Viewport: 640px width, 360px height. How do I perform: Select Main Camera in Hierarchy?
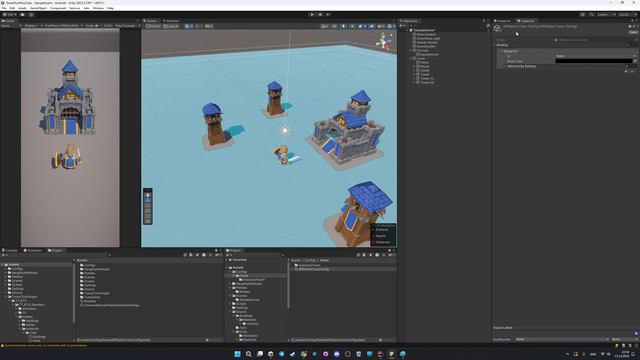click(x=426, y=34)
